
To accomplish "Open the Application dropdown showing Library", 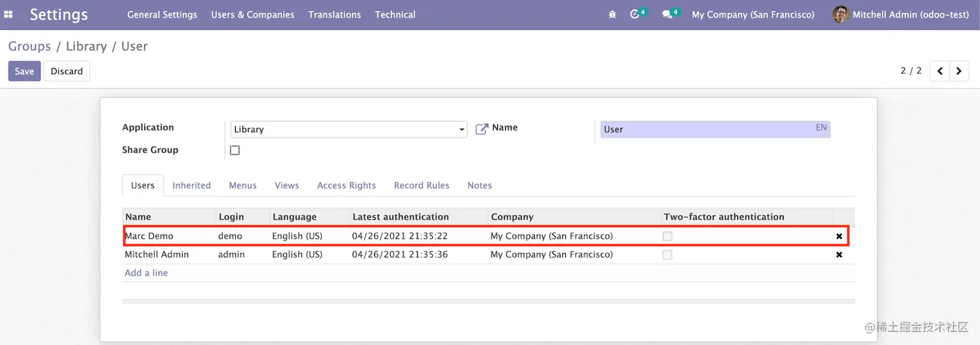I will coord(349,129).
